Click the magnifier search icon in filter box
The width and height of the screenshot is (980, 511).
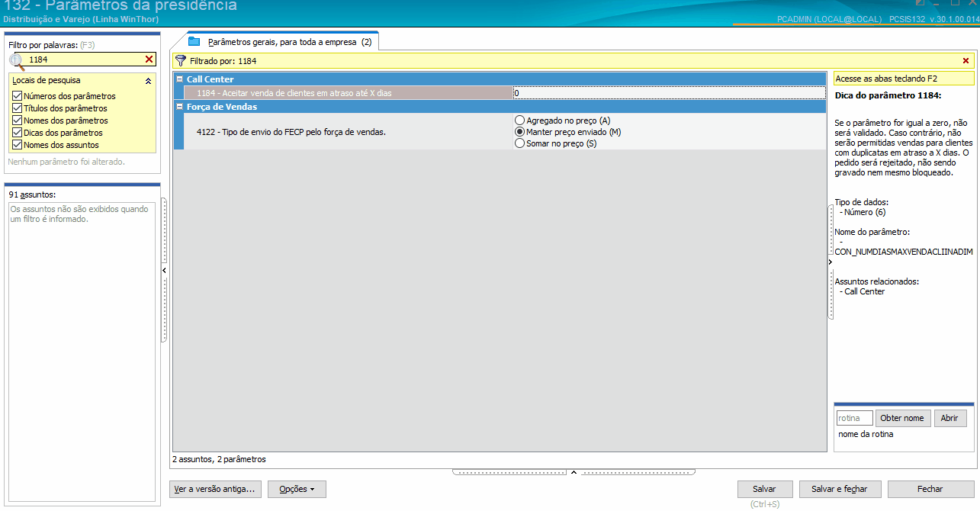pos(16,61)
